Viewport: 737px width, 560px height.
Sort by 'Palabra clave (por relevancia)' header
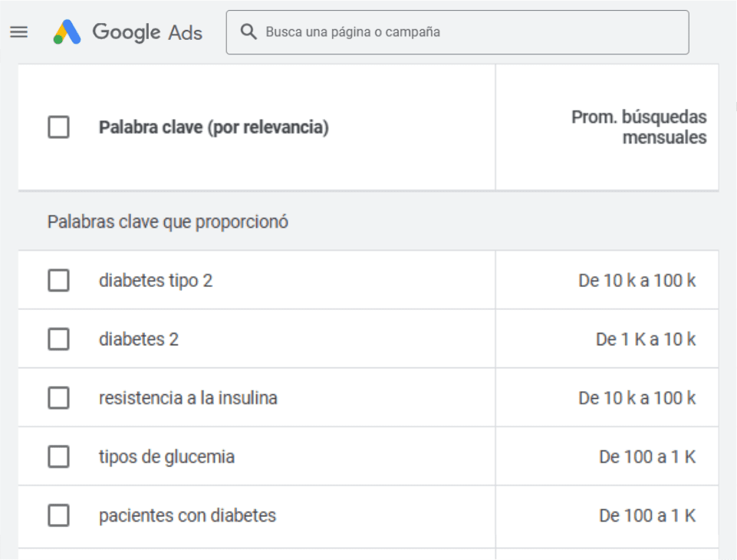[213, 127]
